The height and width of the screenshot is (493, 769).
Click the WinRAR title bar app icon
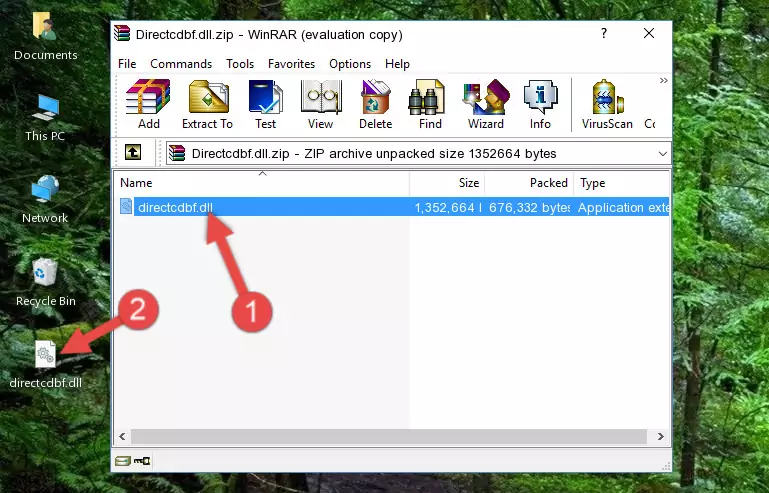point(123,34)
